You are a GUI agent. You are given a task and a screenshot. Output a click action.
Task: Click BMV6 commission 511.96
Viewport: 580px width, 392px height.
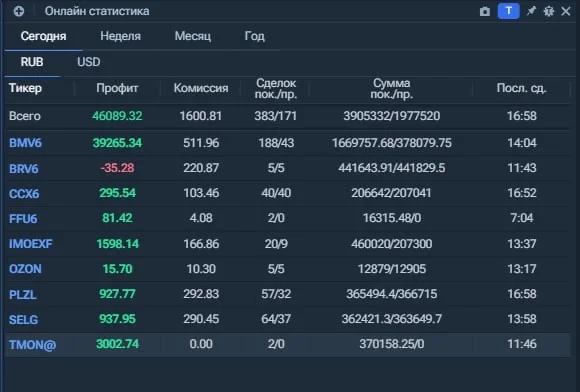pos(201,143)
